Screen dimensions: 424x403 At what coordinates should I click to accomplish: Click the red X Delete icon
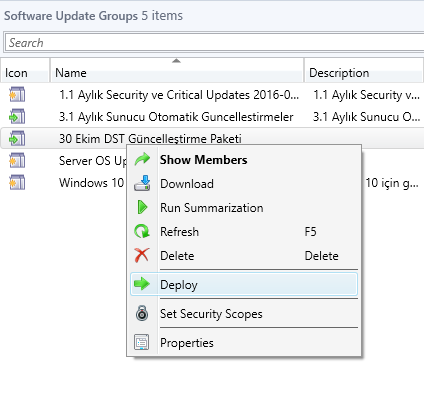[142, 255]
